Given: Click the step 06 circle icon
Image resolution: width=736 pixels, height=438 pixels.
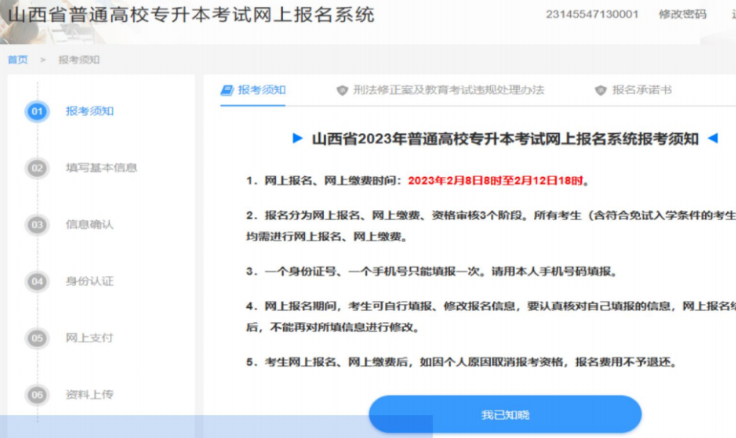Looking at the screenshot, I should coord(37,395).
